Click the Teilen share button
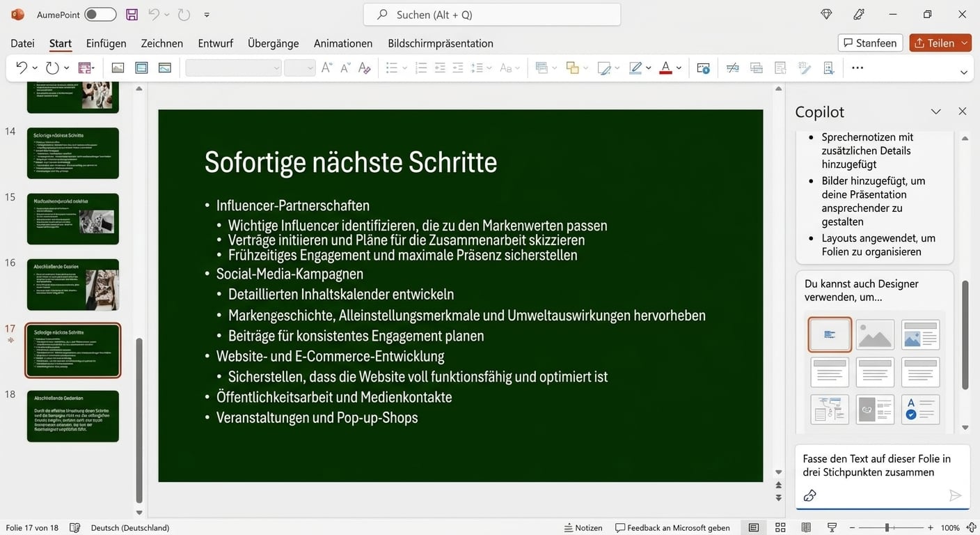 click(x=935, y=43)
